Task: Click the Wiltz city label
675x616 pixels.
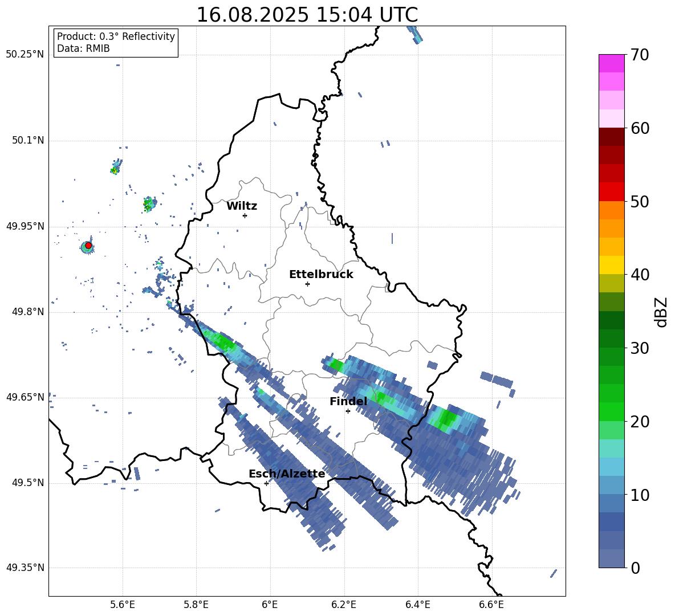Action: [x=242, y=206]
